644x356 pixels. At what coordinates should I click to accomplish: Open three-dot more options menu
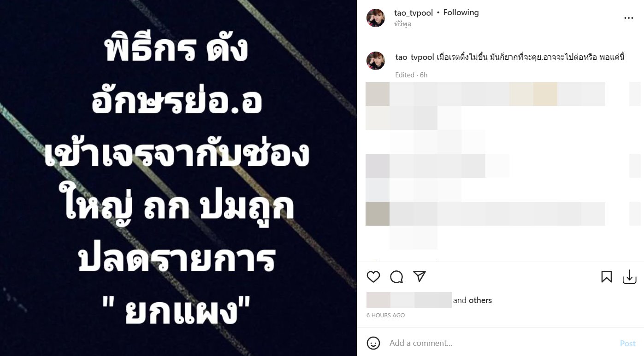click(x=629, y=18)
